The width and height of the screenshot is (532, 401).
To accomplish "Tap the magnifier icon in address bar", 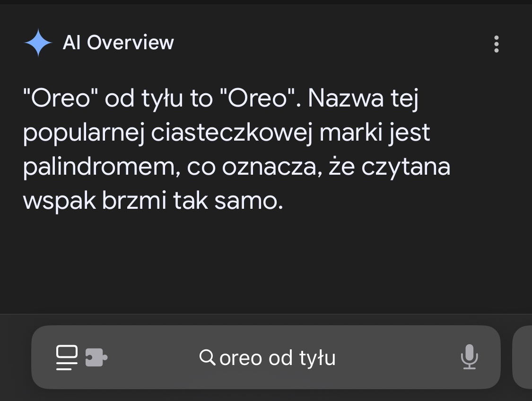I will point(207,357).
